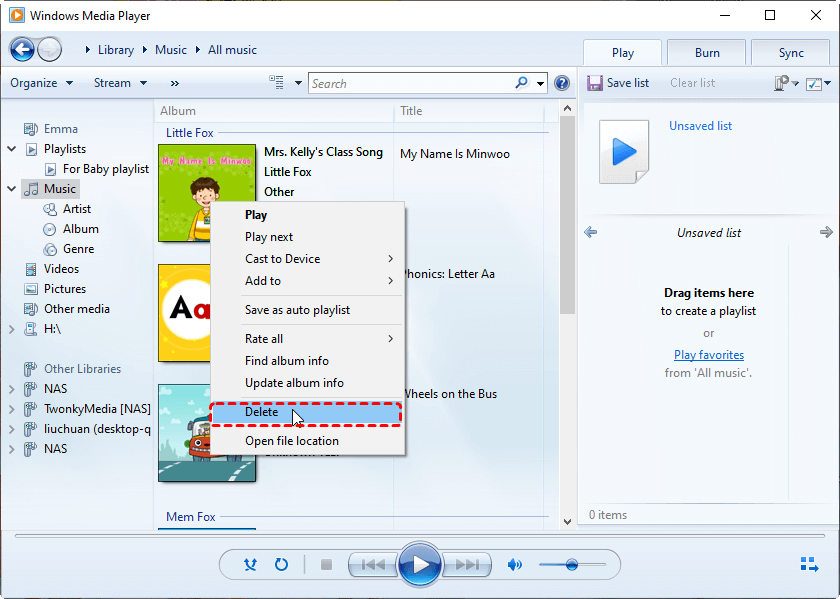840x599 pixels.
Task: Choose Play in the context menu
Action: click(x=307, y=215)
